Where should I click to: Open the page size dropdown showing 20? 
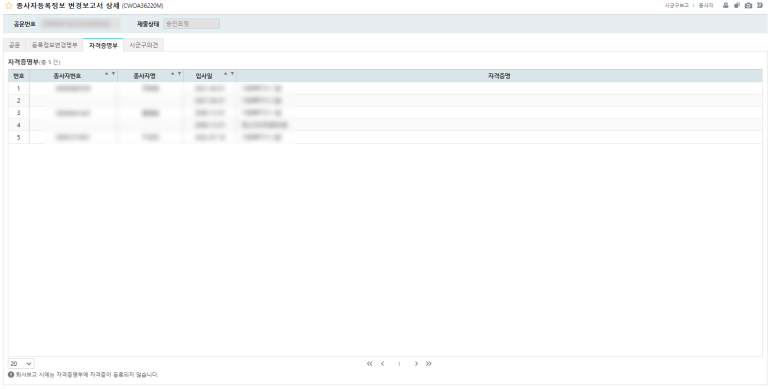[x=21, y=364]
